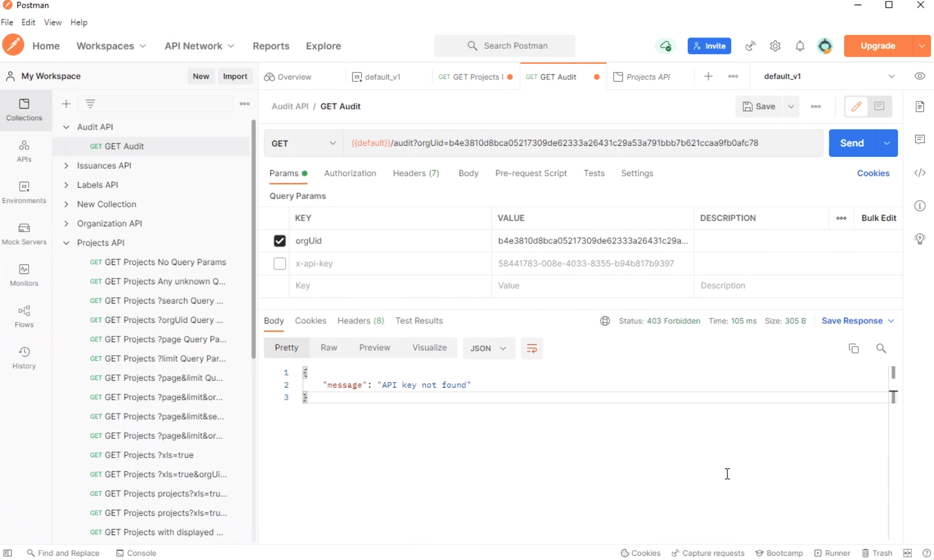Open the History panel
Screen dimensions: 934x560
(24, 357)
